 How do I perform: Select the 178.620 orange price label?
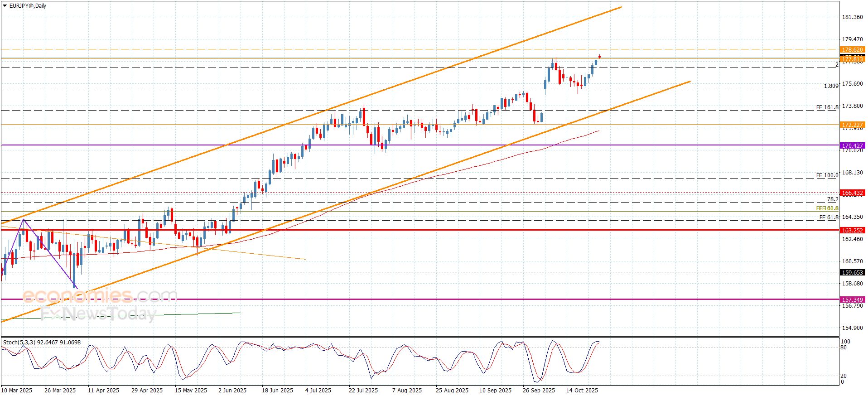[x=852, y=49]
